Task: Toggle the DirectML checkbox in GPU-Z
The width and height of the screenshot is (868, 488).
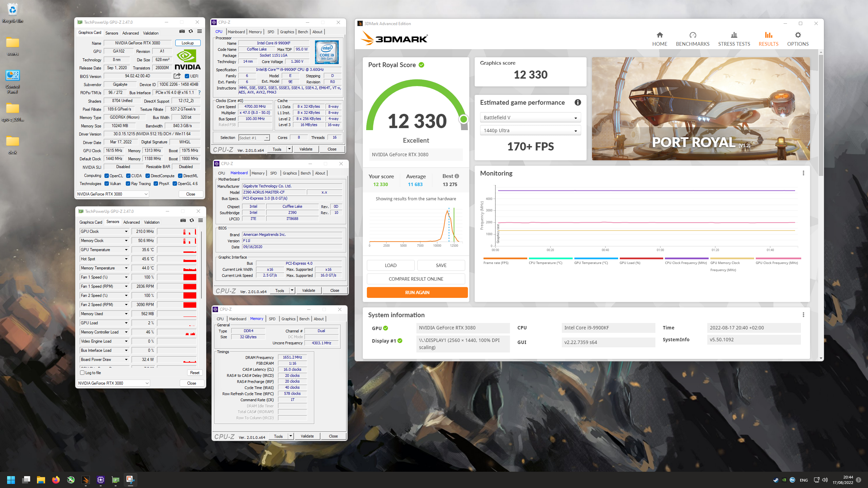Action: [180, 176]
